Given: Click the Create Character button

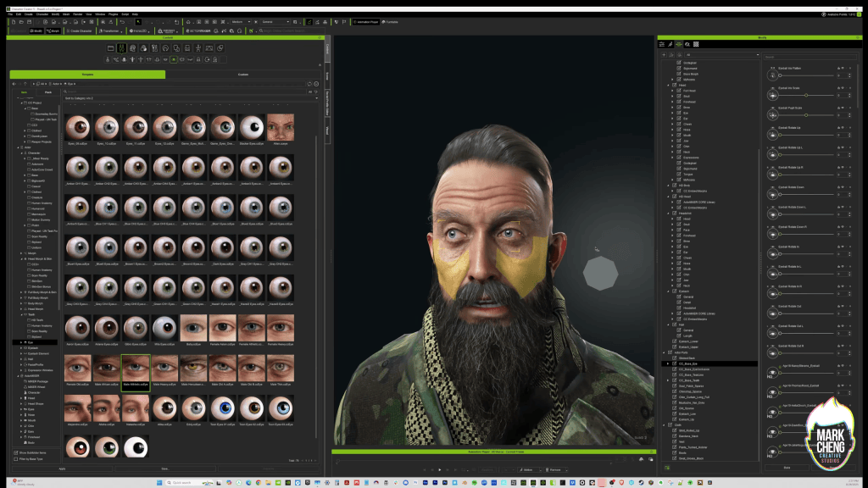Looking at the screenshot, I should click(x=79, y=31).
